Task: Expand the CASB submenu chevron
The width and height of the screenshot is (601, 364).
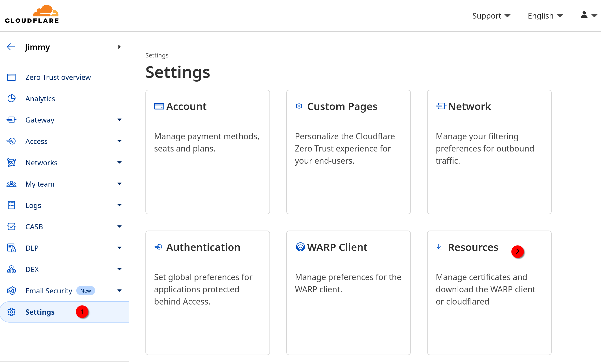Action: (119, 226)
